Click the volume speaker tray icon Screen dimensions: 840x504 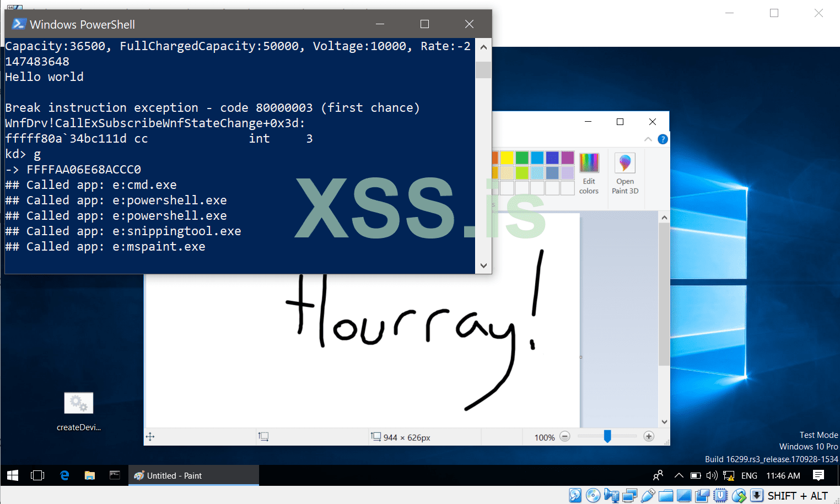(712, 475)
